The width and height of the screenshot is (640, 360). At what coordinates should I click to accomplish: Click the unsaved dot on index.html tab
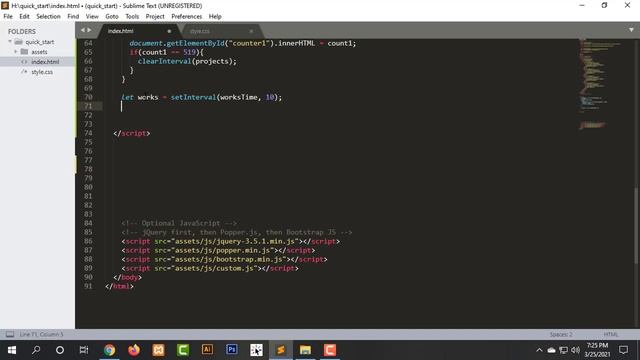pyautogui.click(x=169, y=31)
